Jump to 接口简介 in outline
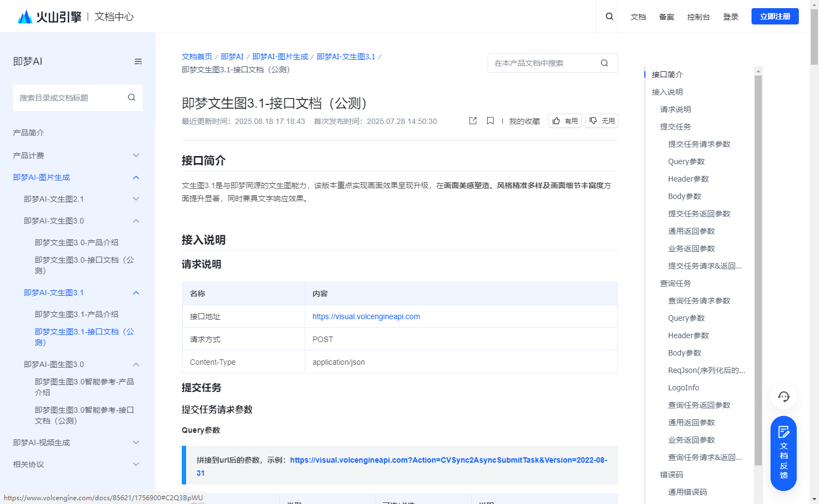 [667, 74]
